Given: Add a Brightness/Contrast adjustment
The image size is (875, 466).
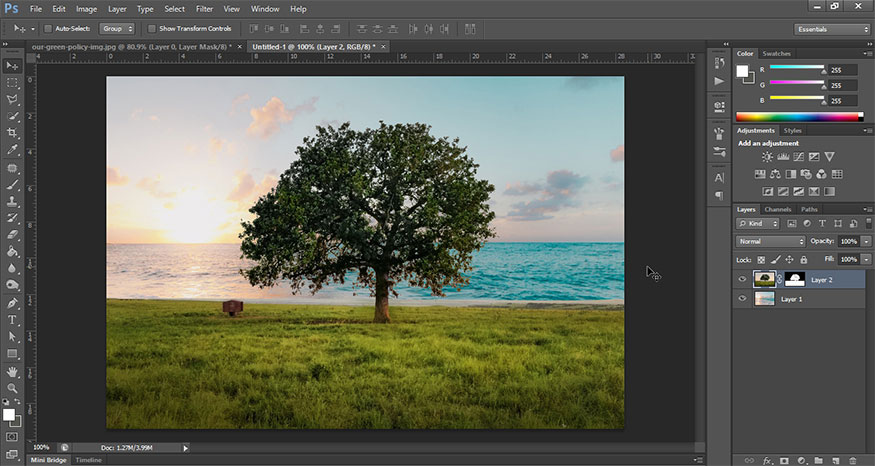Looking at the screenshot, I should pos(767,157).
